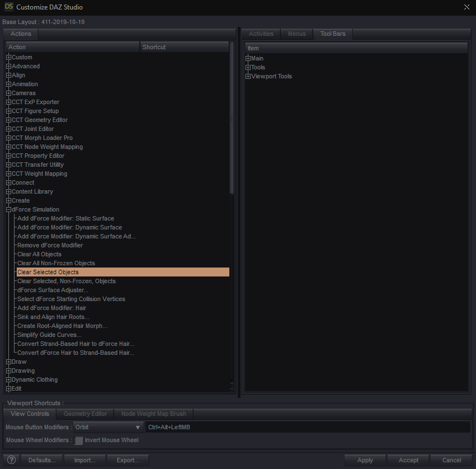Image resolution: width=476 pixels, height=469 pixels.
Task: Expand the Create action group
Action: click(x=9, y=200)
